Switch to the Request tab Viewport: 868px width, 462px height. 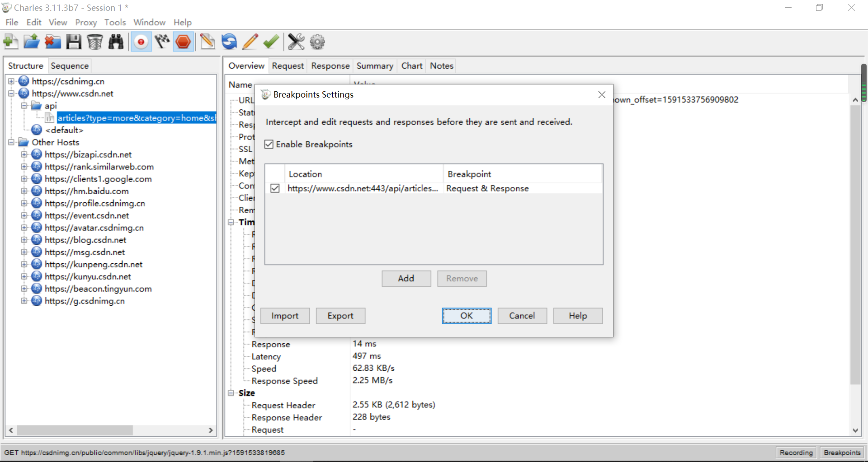[x=288, y=66]
